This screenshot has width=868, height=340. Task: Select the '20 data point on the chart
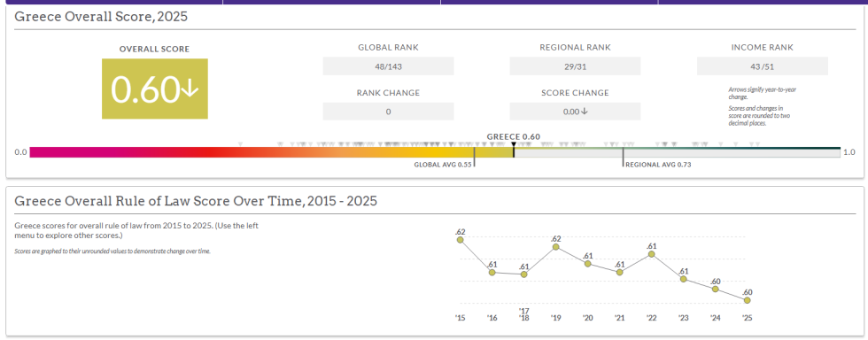tap(588, 264)
